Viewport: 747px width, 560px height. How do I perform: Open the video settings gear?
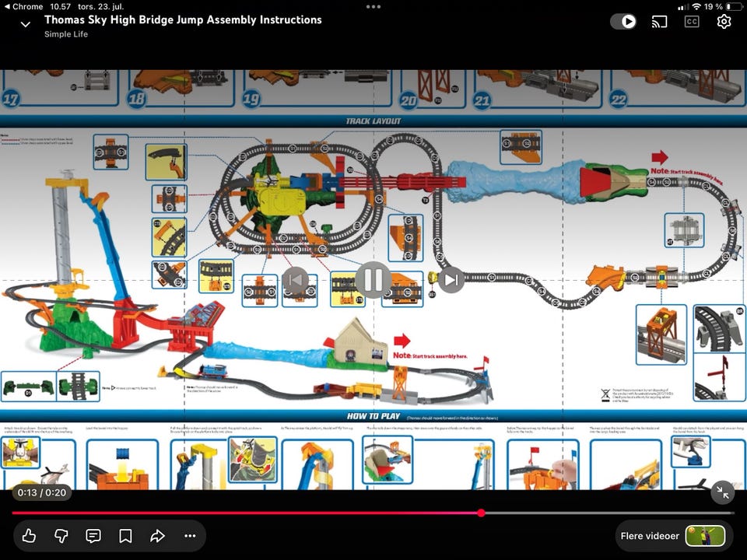pos(724,22)
